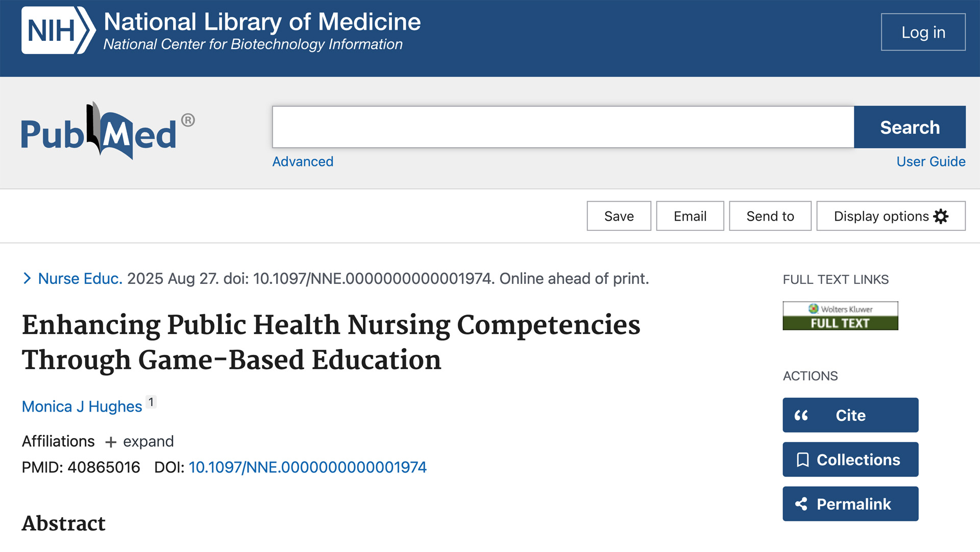Follow the DOI link below the author
The height and width of the screenshot is (552, 980).
pos(307,468)
